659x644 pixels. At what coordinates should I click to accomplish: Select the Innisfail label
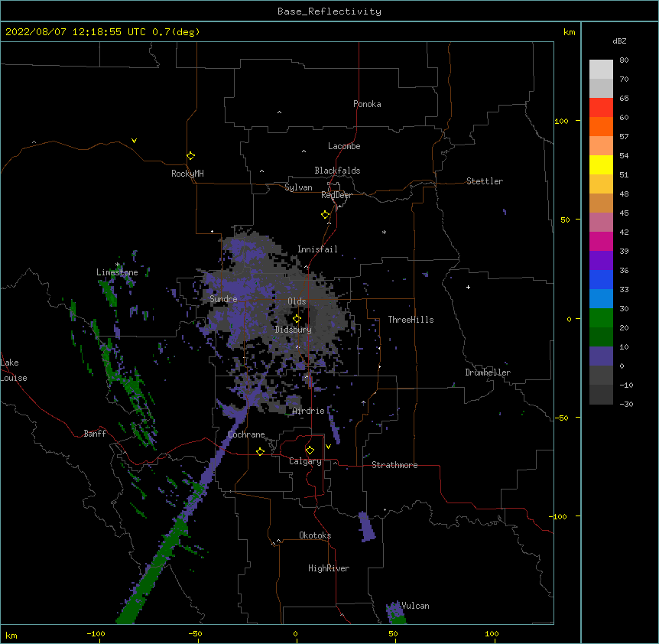pyautogui.click(x=317, y=249)
